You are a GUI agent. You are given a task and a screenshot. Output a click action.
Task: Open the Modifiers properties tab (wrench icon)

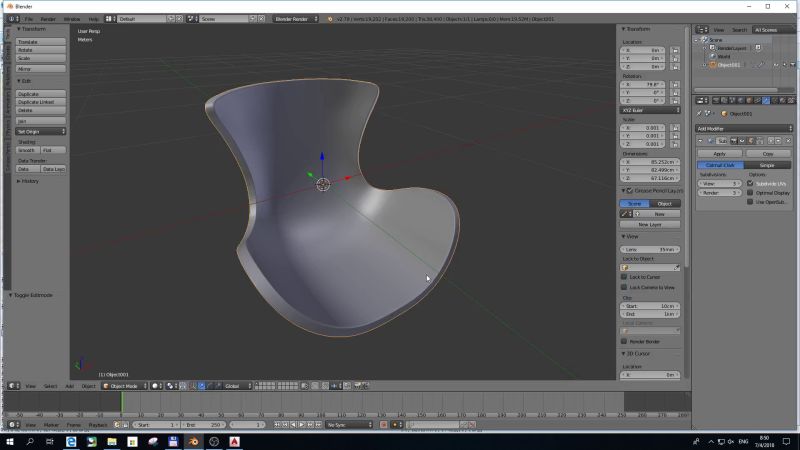766,101
